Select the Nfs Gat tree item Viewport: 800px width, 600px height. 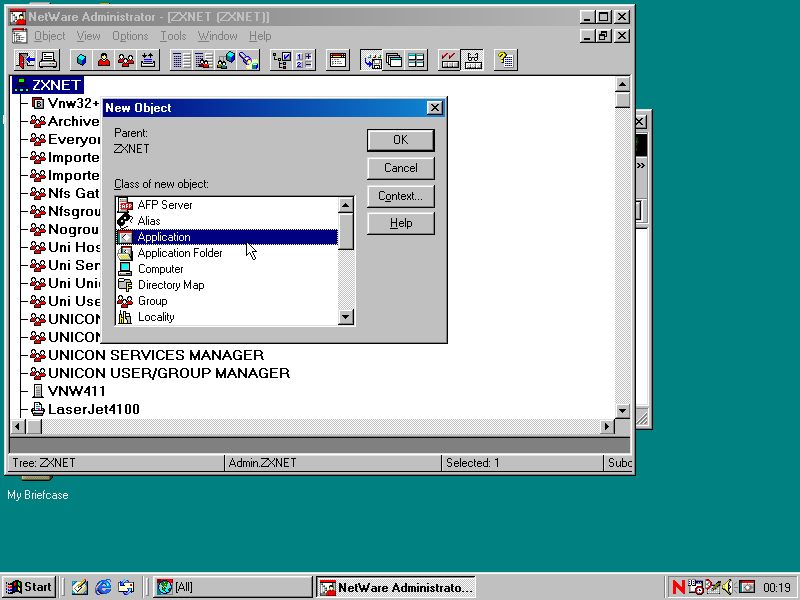point(65,193)
